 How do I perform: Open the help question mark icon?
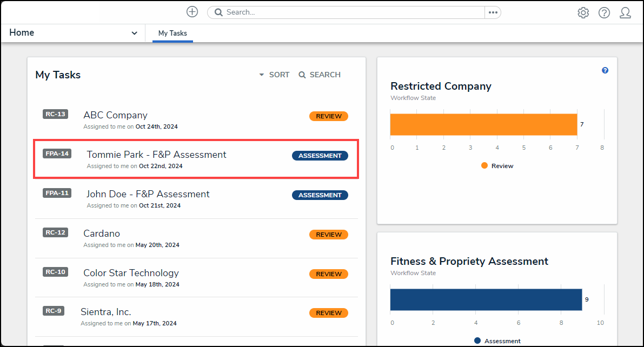point(604,13)
